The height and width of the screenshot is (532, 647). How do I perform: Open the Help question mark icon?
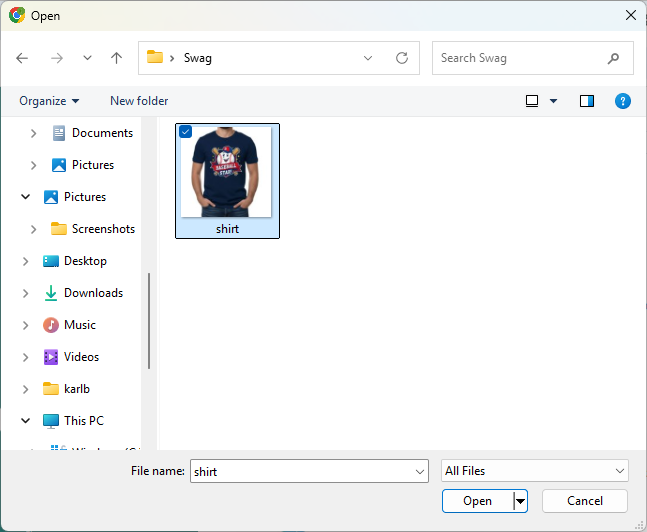pos(622,101)
